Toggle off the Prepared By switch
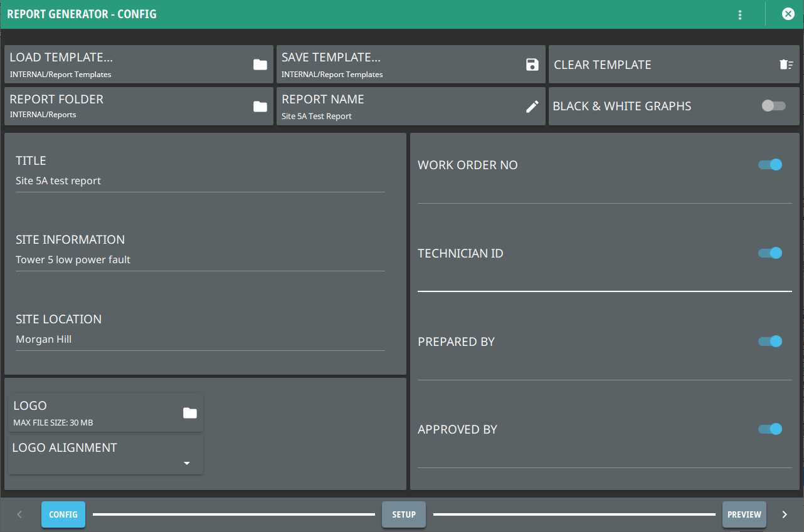Viewport: 804px width, 532px height. click(x=770, y=342)
